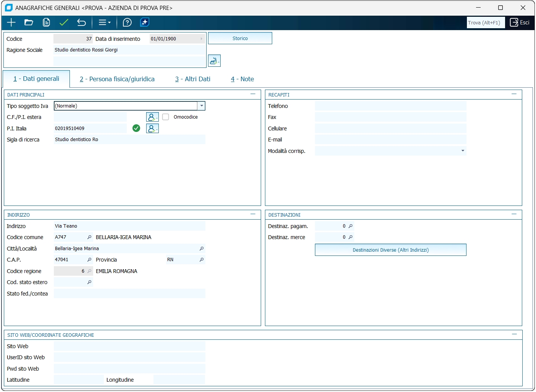Enable the Omocodice checkbox

[x=166, y=117]
